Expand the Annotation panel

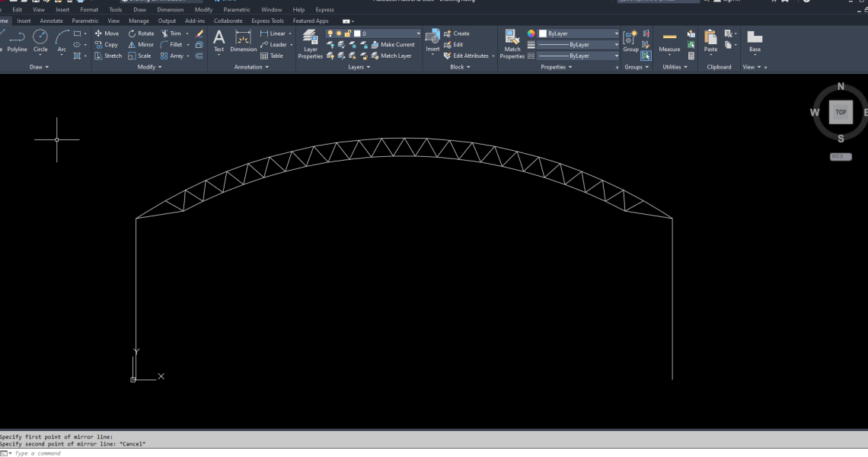pyautogui.click(x=251, y=67)
